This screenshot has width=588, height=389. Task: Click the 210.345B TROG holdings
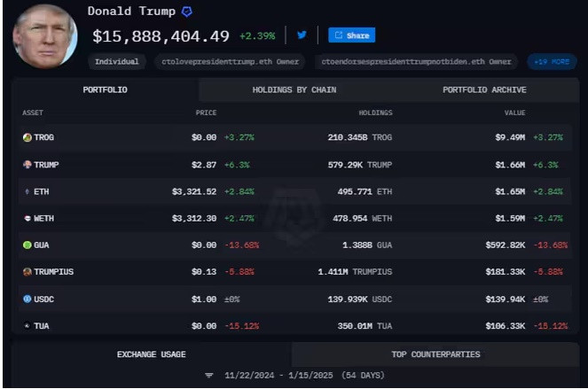pos(360,137)
